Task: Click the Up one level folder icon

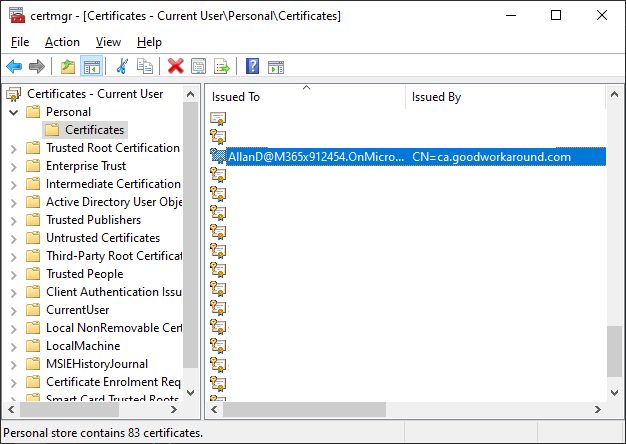Action: click(68, 67)
